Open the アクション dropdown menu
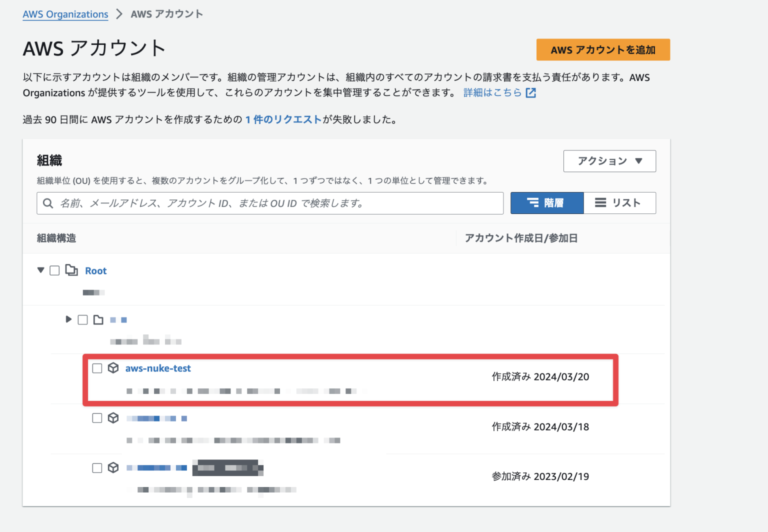The image size is (768, 532). point(609,161)
